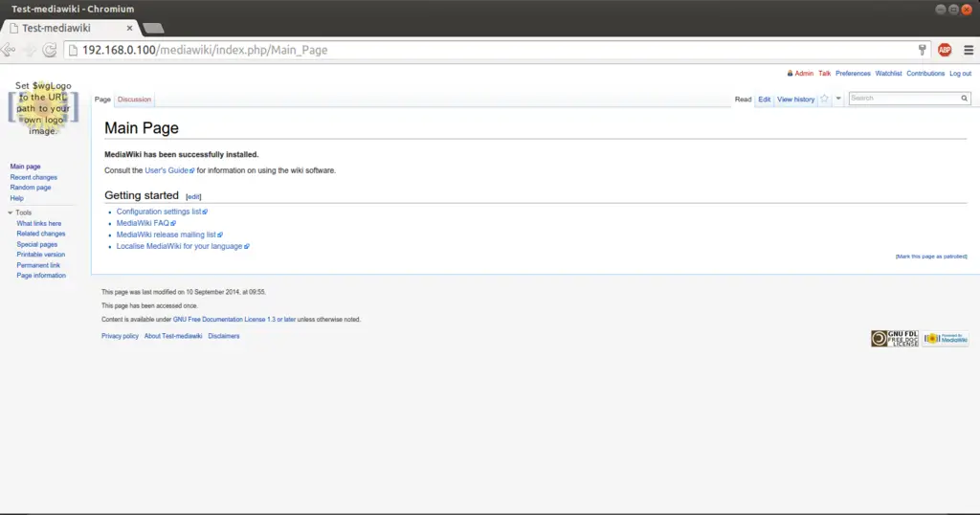Viewport: 980px width, 515px height.
Task: Click the page info icon in address bar
Action: [73, 50]
